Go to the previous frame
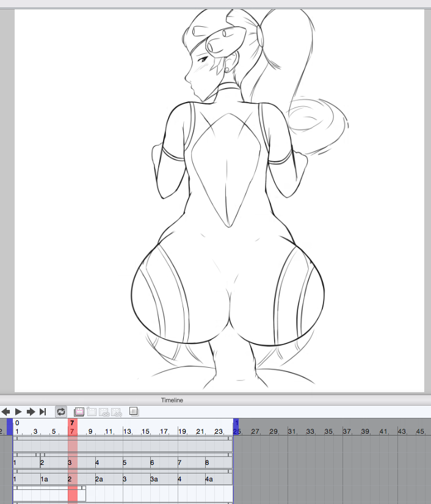431x504 pixels. pos(5,412)
